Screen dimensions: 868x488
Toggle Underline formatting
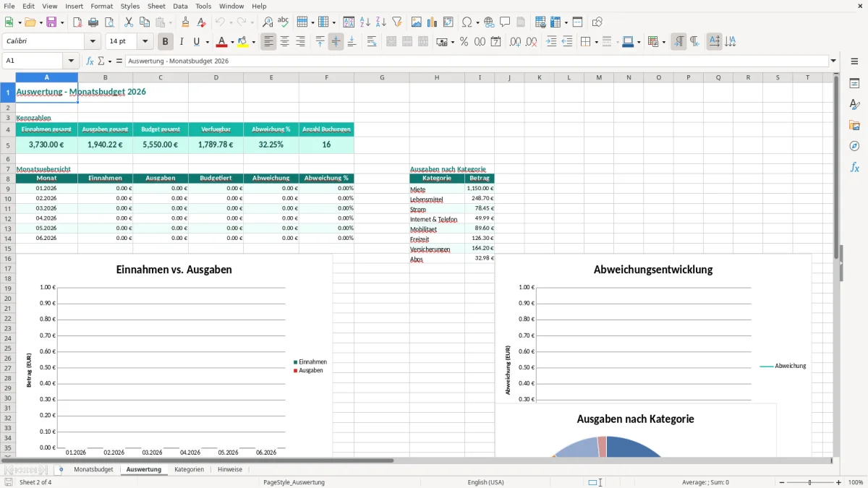pyautogui.click(x=197, y=42)
